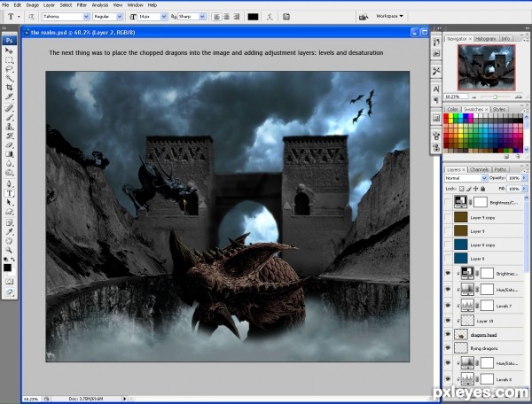Screen dimensions: 532x404
Task: Select the Healing Brush tool
Action: tap(9, 108)
